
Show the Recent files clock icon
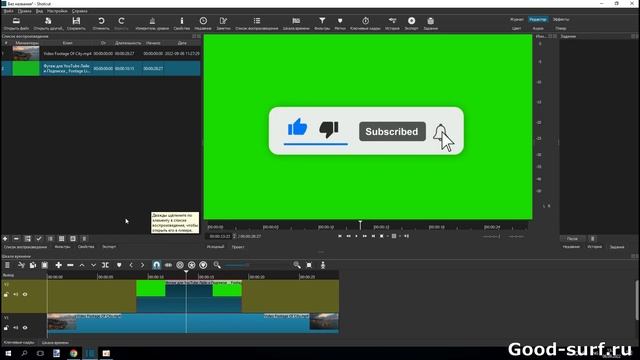click(x=203, y=21)
